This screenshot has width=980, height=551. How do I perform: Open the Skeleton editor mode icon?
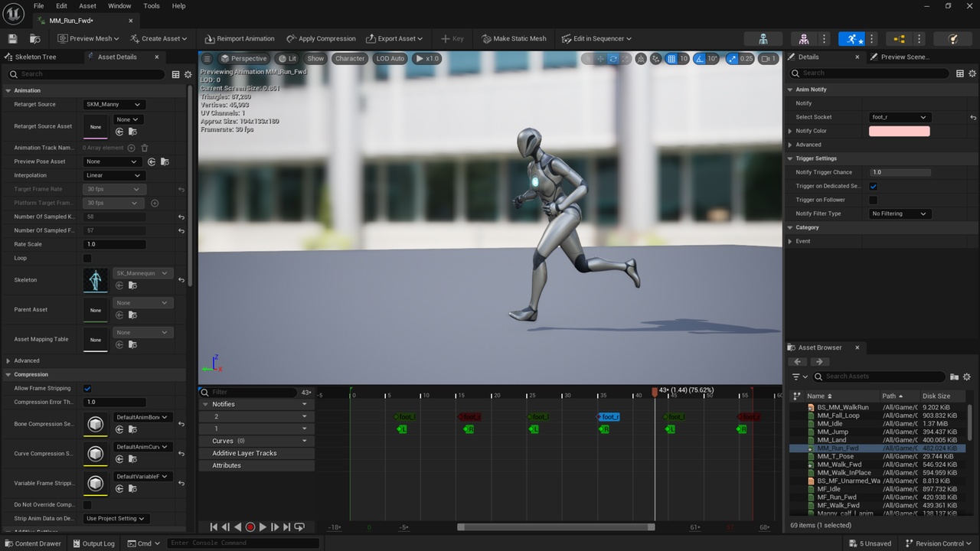(x=763, y=38)
